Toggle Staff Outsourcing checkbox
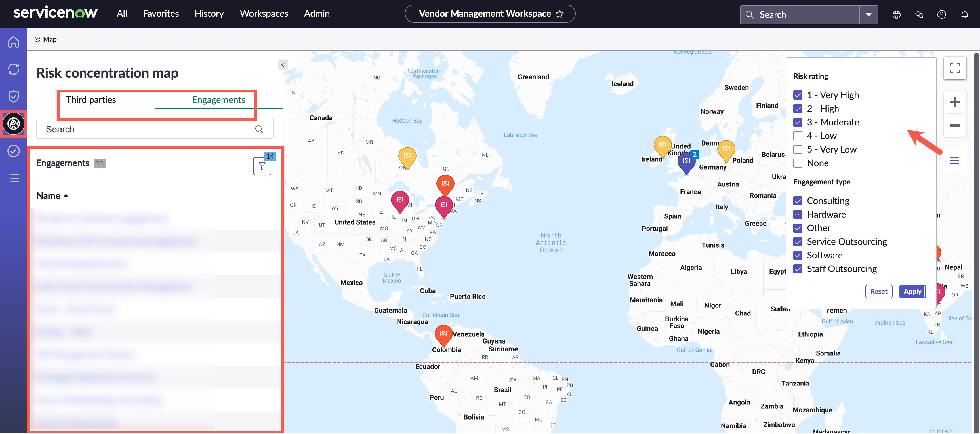 tap(798, 269)
